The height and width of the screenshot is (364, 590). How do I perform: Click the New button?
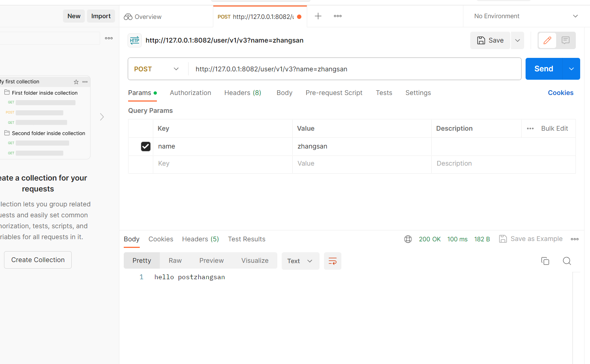74,16
